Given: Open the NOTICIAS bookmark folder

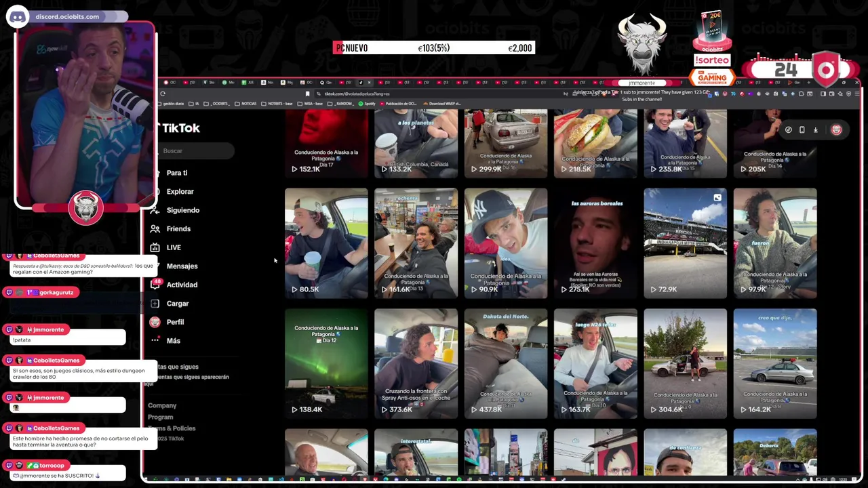Looking at the screenshot, I should tap(246, 104).
